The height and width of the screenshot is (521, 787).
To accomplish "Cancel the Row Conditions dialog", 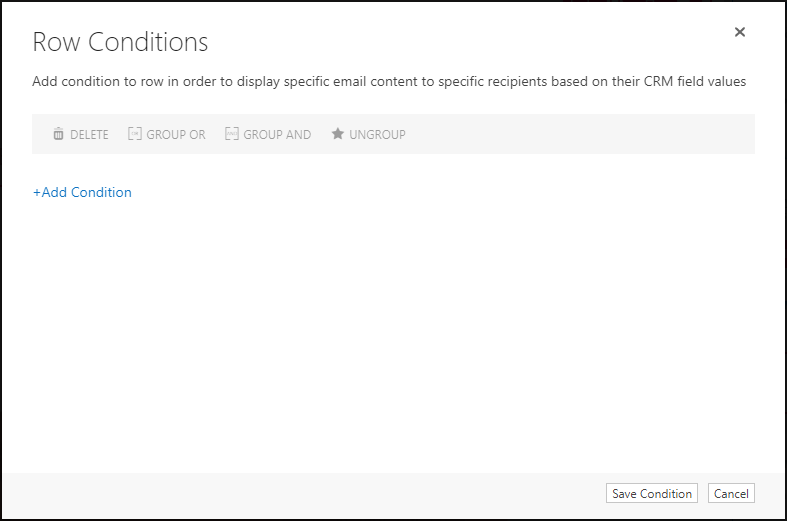I will click(731, 493).
